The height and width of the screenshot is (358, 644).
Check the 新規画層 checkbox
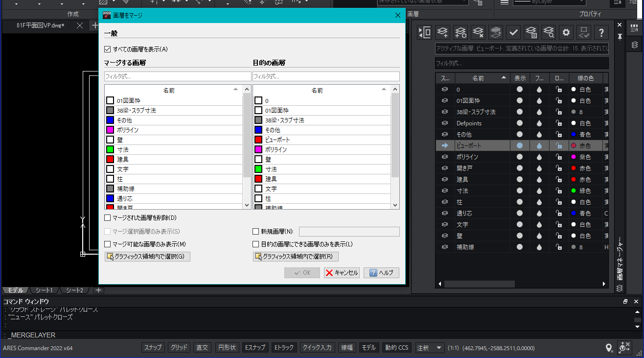(x=255, y=232)
